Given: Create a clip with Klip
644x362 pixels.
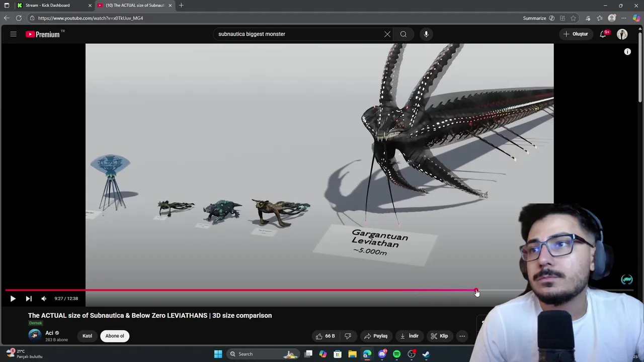Looking at the screenshot, I should (439, 336).
